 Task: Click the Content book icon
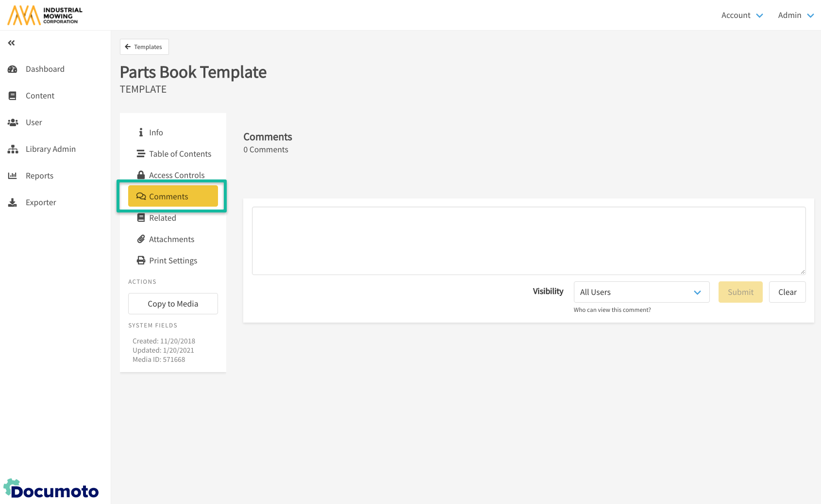[x=13, y=96]
